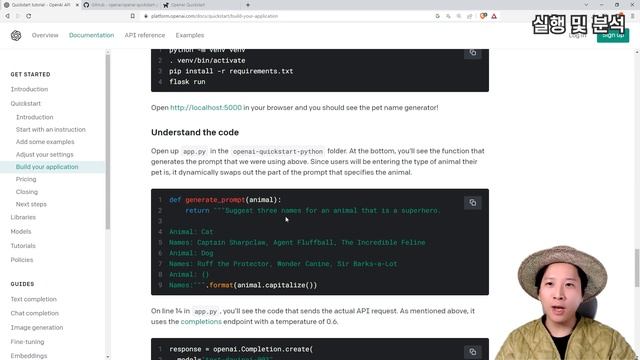Open Tutorials in the sidebar
Screen dimensions: 640x360
click(x=23, y=246)
